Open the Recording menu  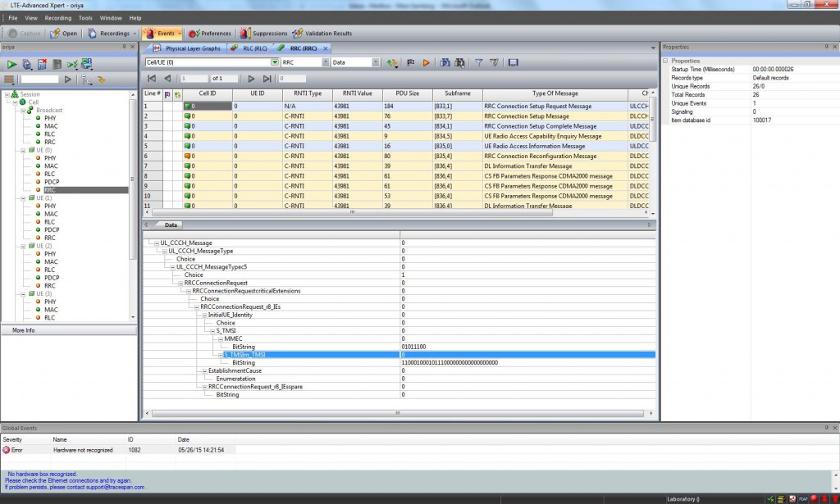click(58, 18)
